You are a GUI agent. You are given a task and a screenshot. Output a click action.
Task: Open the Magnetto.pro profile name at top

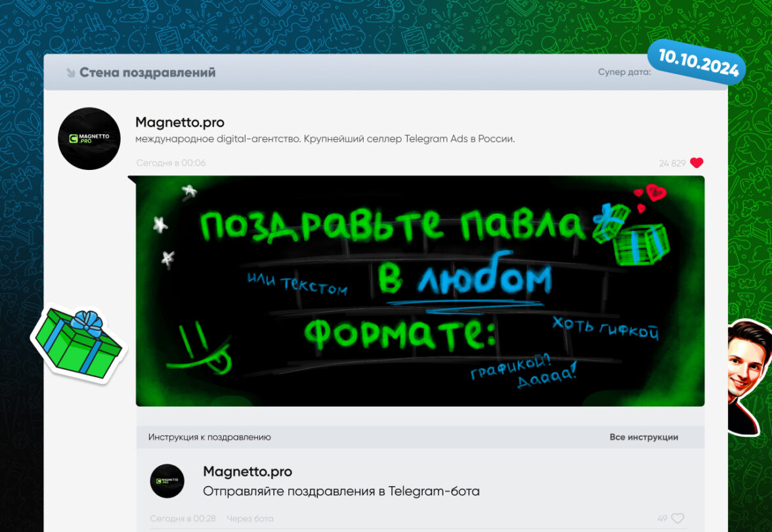[x=180, y=122]
